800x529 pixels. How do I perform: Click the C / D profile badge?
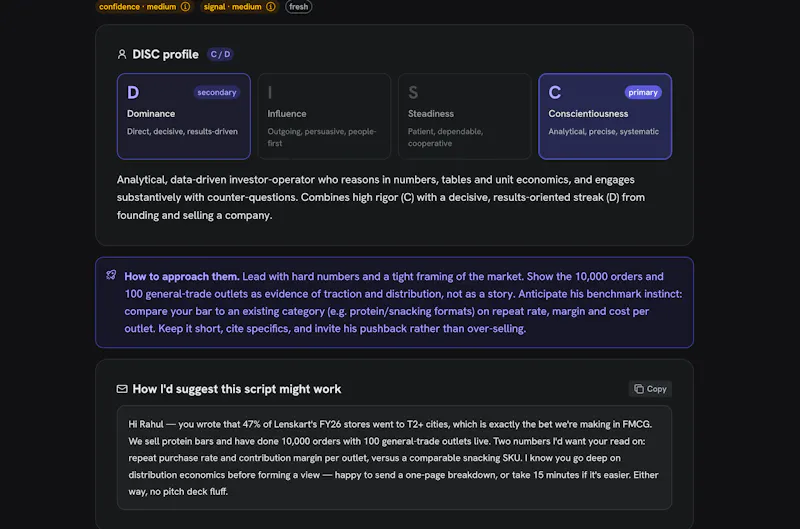coord(220,54)
